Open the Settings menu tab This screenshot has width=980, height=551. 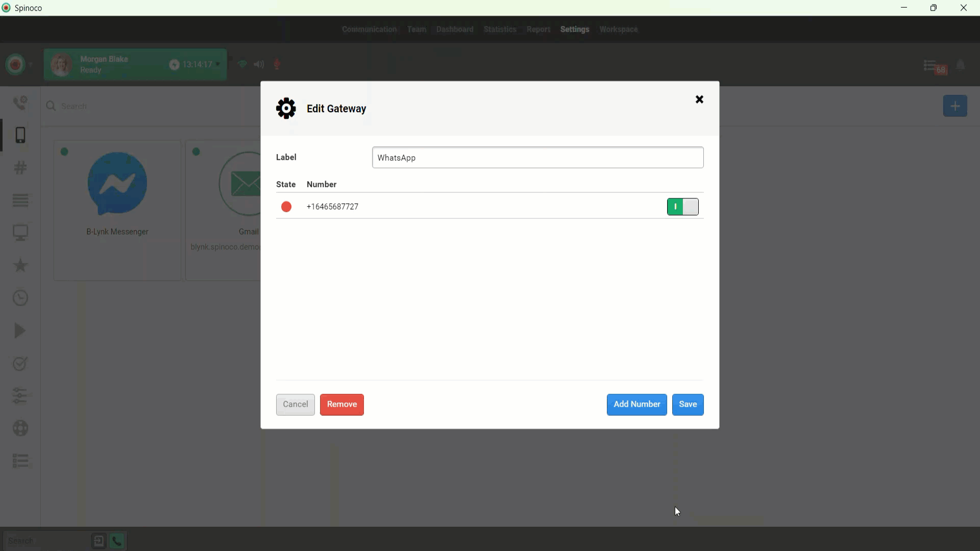coord(574,30)
